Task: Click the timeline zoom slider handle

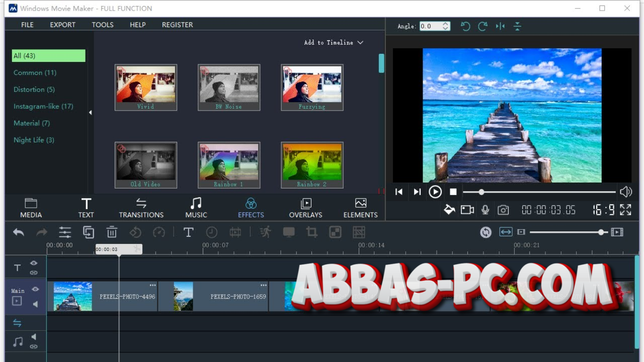Action: (x=601, y=232)
